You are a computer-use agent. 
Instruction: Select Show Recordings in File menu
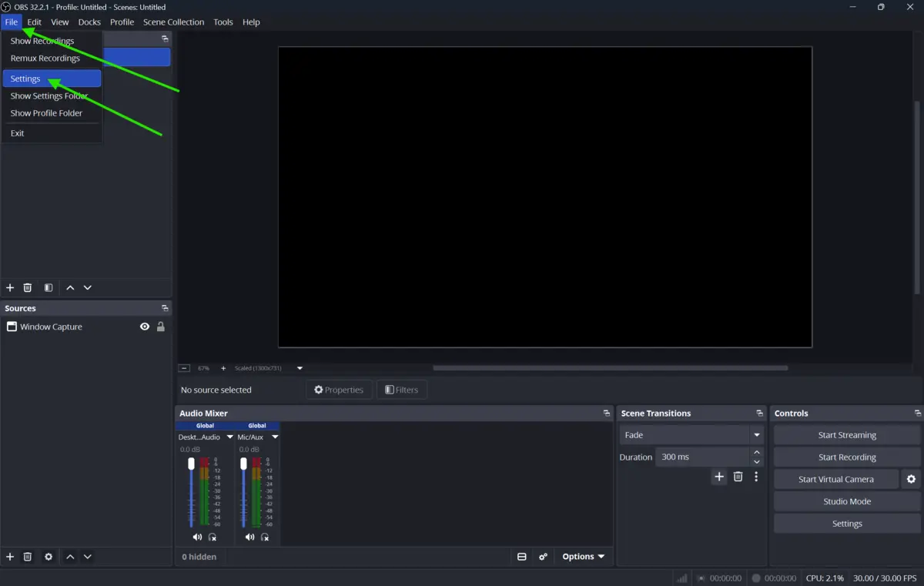(52, 41)
